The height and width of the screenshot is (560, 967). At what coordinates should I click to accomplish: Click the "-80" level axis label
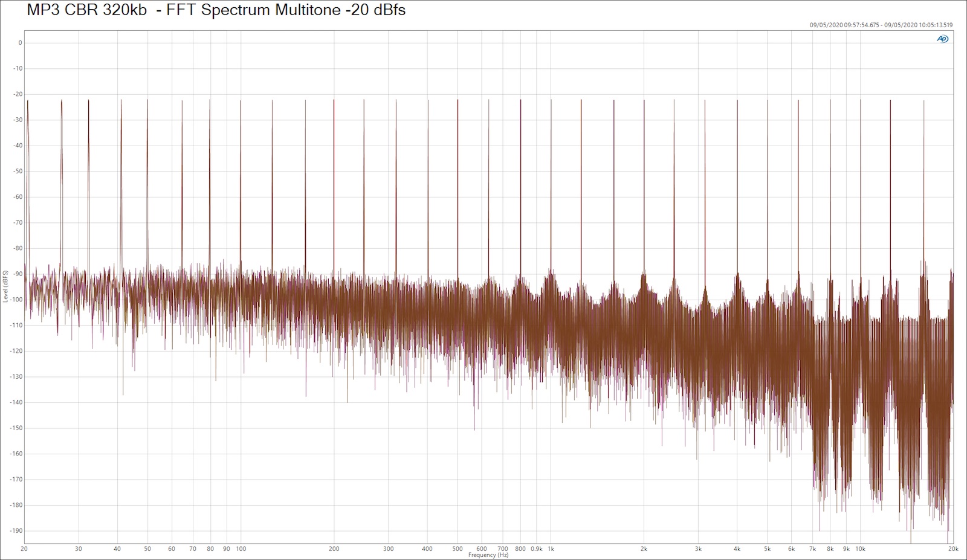(18, 248)
